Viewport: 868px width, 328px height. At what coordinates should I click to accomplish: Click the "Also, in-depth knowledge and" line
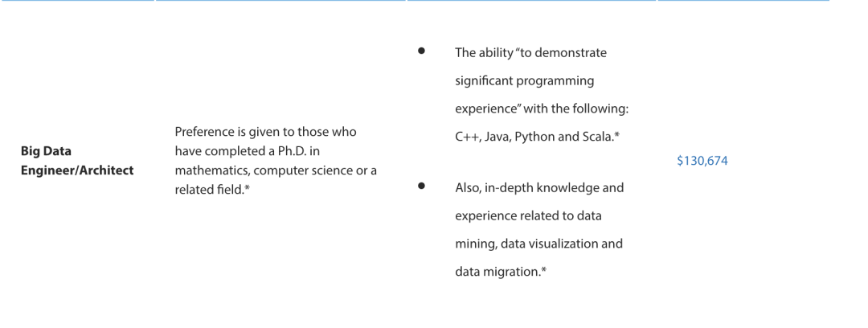coord(539,187)
